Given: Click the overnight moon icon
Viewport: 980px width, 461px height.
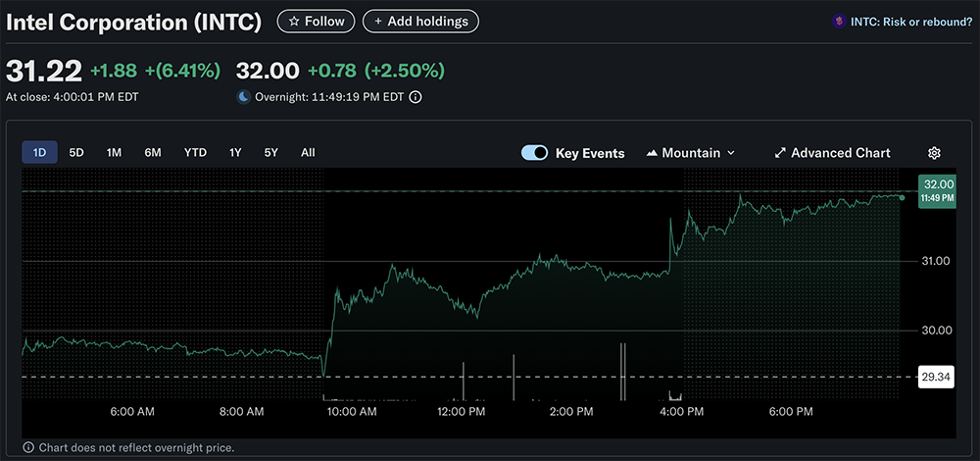Looking at the screenshot, I should click(x=243, y=97).
